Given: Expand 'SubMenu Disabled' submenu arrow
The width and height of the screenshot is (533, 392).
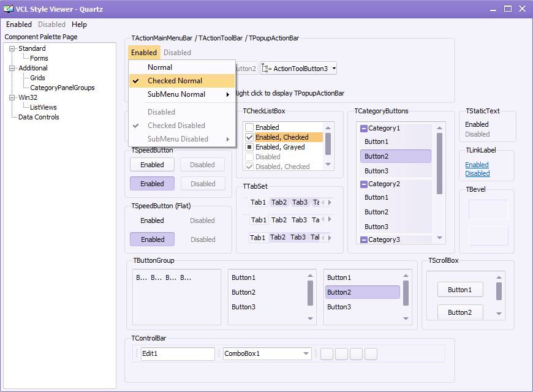Looking at the screenshot, I should [x=228, y=139].
